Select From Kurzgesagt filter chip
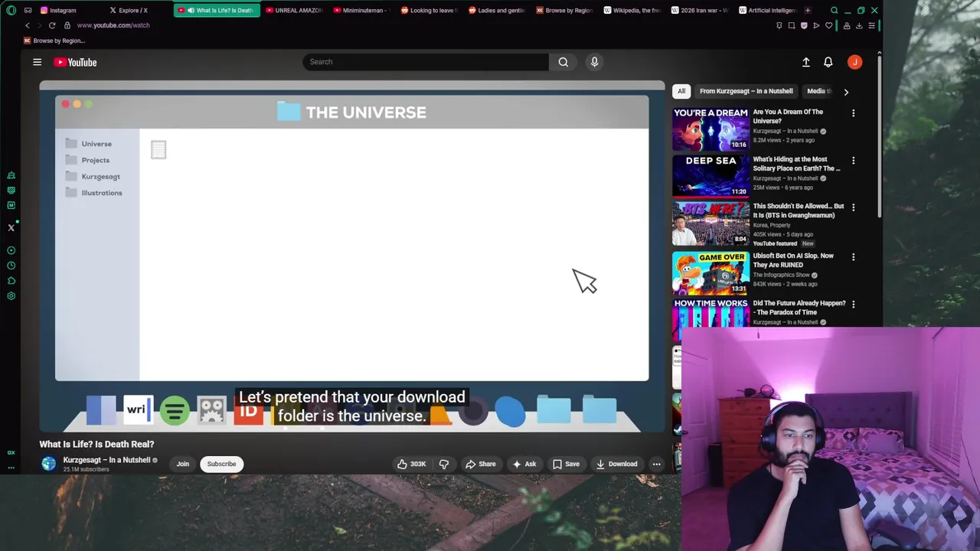Screen dimensions: 980x551 (x=746, y=91)
